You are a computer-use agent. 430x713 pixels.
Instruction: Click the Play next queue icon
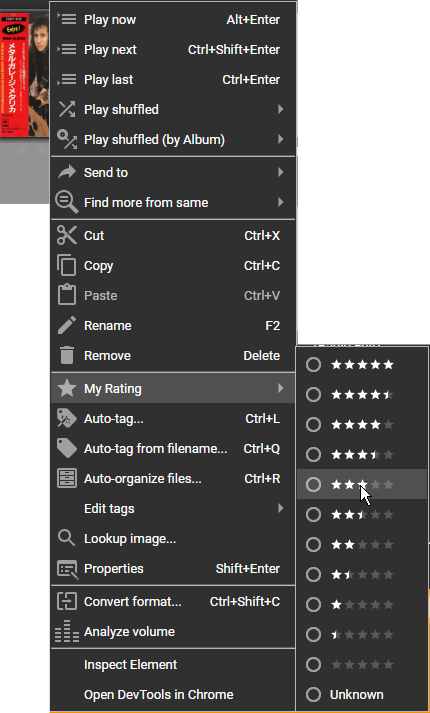[67, 50]
